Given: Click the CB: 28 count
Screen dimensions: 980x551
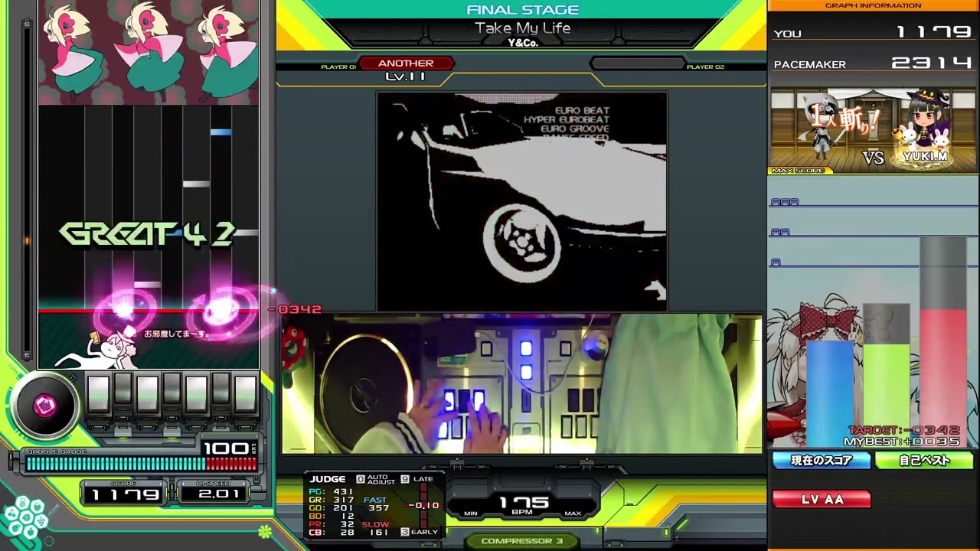Looking at the screenshot, I should tap(331, 533).
